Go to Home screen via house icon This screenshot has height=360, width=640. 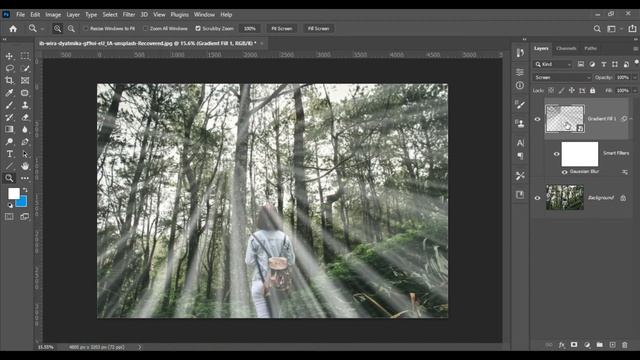point(13,29)
